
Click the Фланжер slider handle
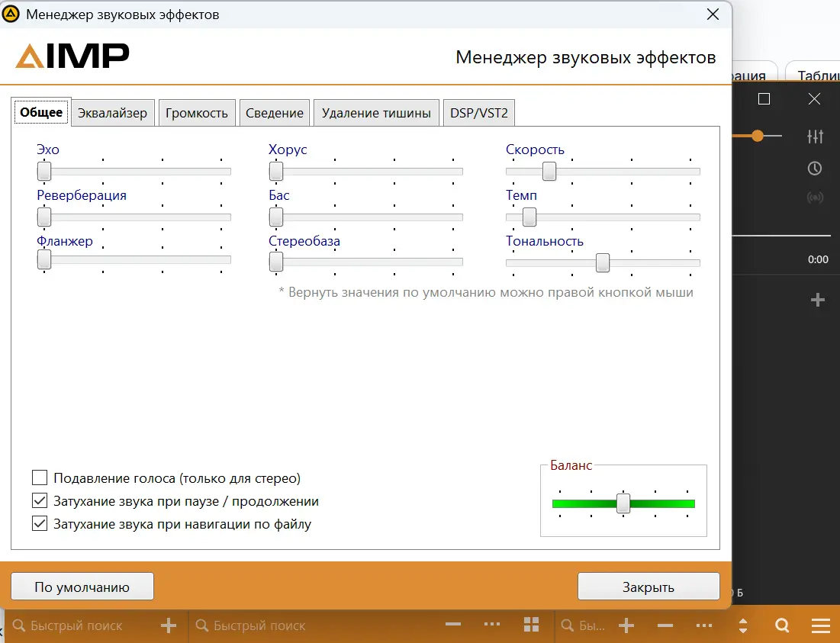point(44,259)
